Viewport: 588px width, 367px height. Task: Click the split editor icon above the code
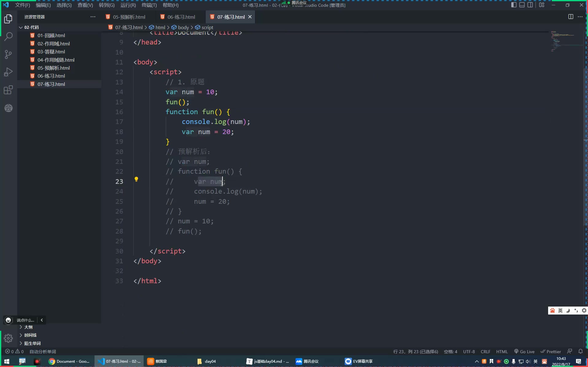point(570,17)
